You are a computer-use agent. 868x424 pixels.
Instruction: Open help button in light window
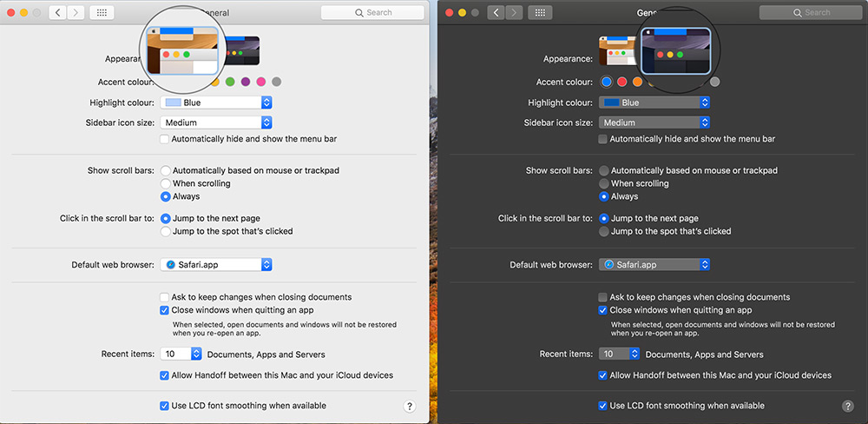tap(409, 407)
